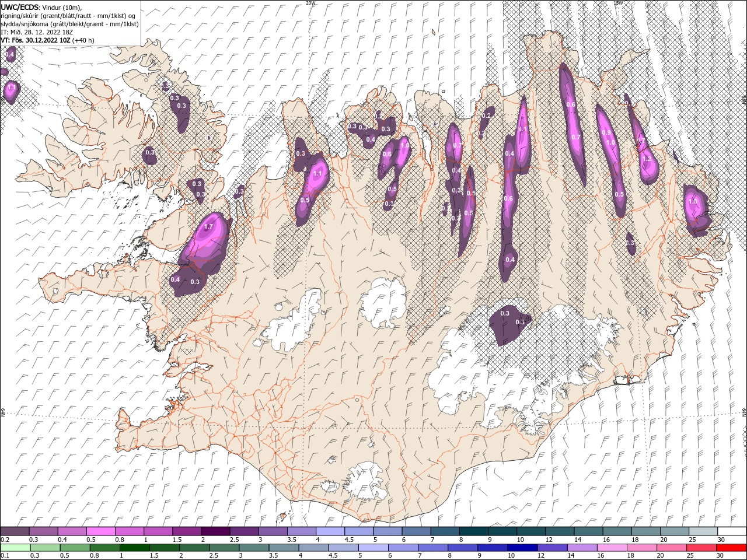Image resolution: width=747 pixels, height=560 pixels.
Task: Select the 3–3.5 grey-green swatch in rain row
Action: pos(253,548)
